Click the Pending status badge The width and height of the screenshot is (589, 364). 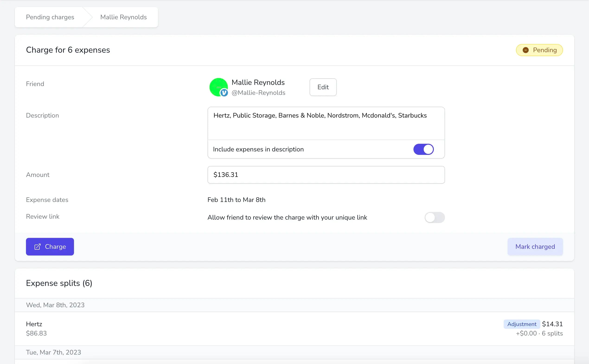(x=539, y=50)
